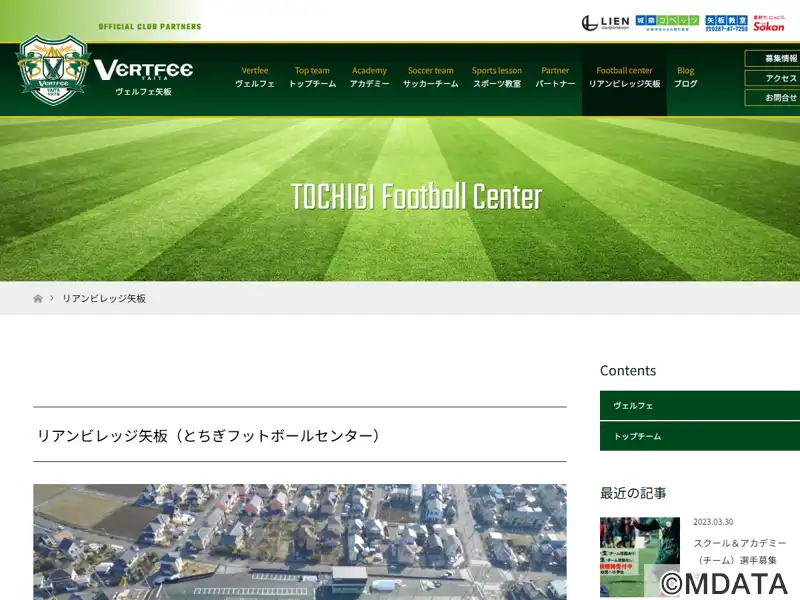Open the Blog ブログ menu item
This screenshot has height=600, width=800.
[686, 77]
